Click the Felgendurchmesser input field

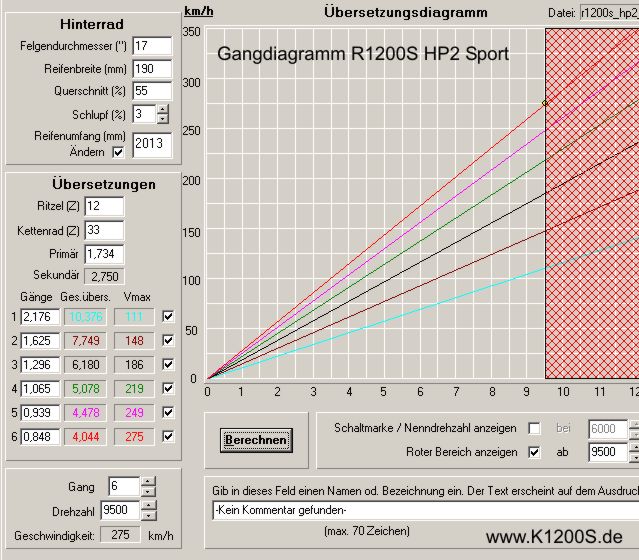152,46
